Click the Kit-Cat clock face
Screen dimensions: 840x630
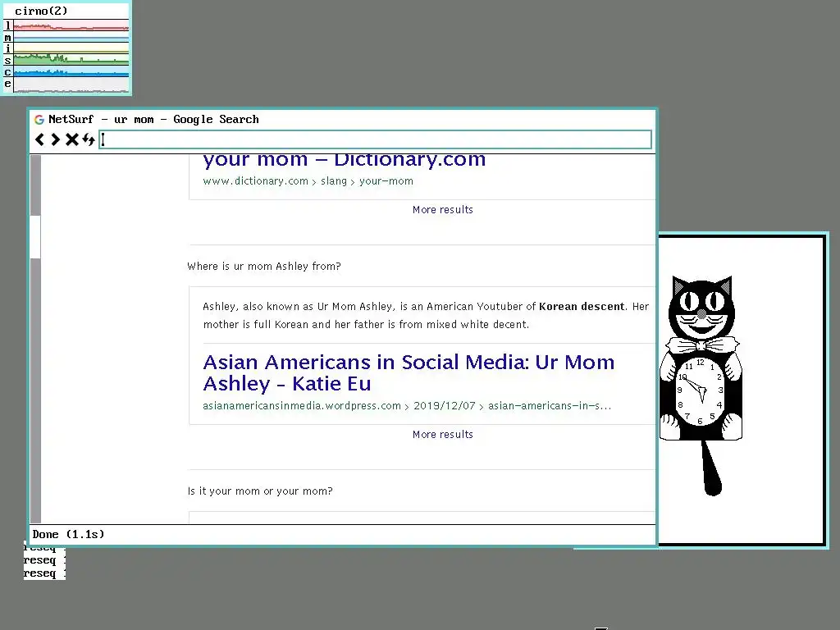(x=700, y=391)
